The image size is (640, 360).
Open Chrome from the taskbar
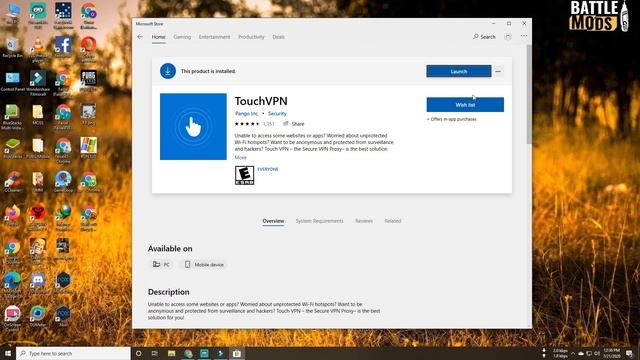(x=188, y=353)
